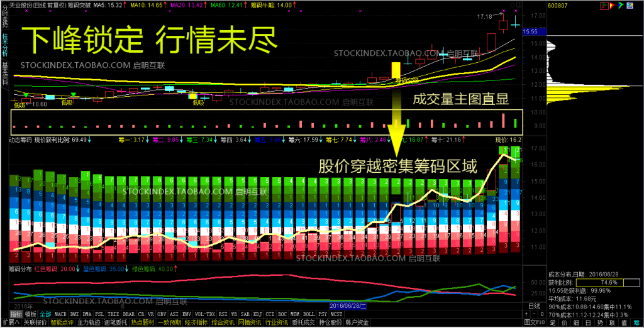Click the blue-green arrow chip icon

tap(621, 5)
